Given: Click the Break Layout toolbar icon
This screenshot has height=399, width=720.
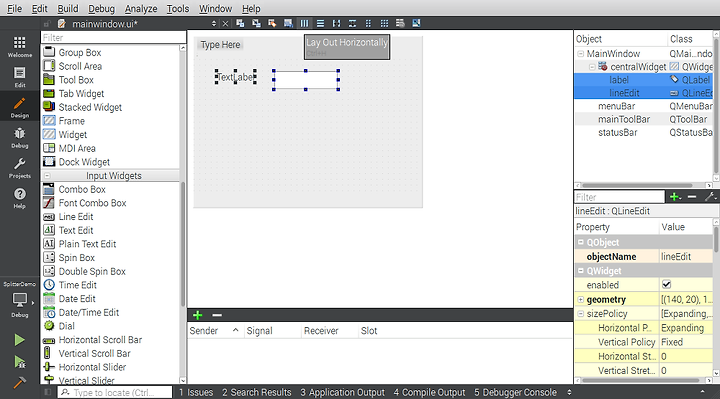Looking at the screenshot, I should coord(400,23).
